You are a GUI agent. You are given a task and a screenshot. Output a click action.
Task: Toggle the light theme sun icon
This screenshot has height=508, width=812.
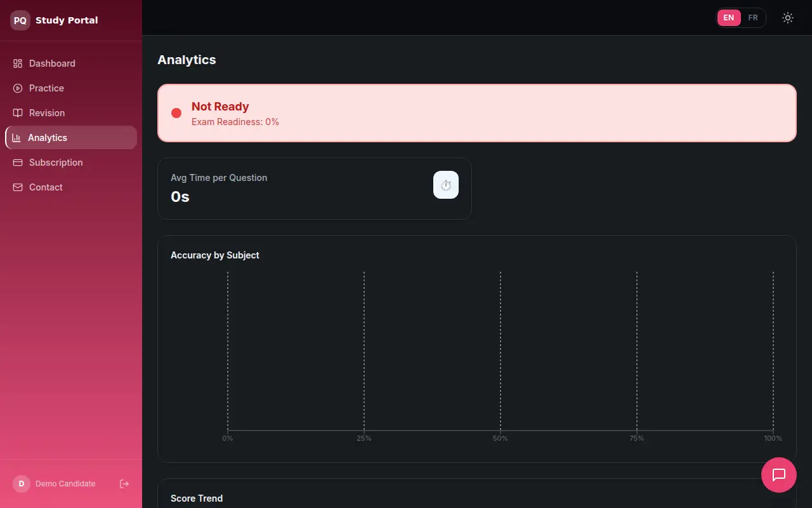pos(788,18)
